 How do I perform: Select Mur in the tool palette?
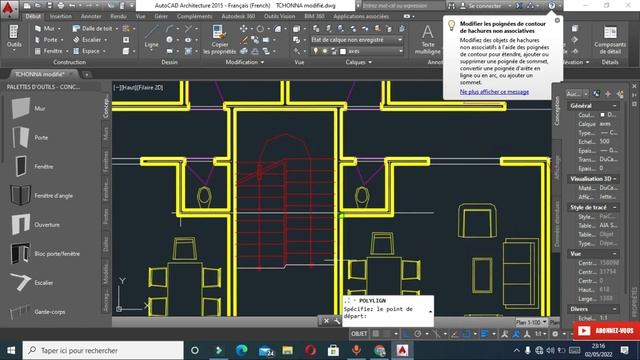coord(28,108)
